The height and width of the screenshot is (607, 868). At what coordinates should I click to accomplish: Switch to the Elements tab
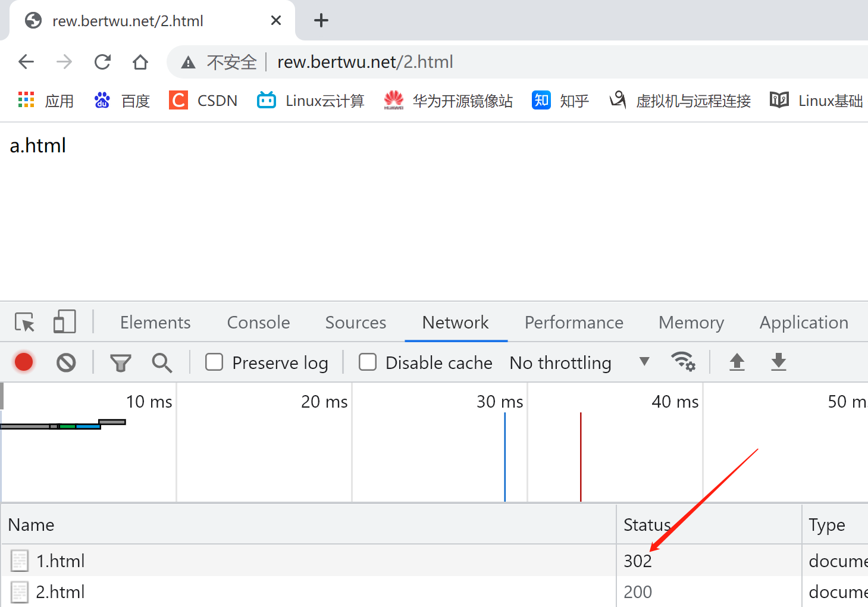click(155, 323)
